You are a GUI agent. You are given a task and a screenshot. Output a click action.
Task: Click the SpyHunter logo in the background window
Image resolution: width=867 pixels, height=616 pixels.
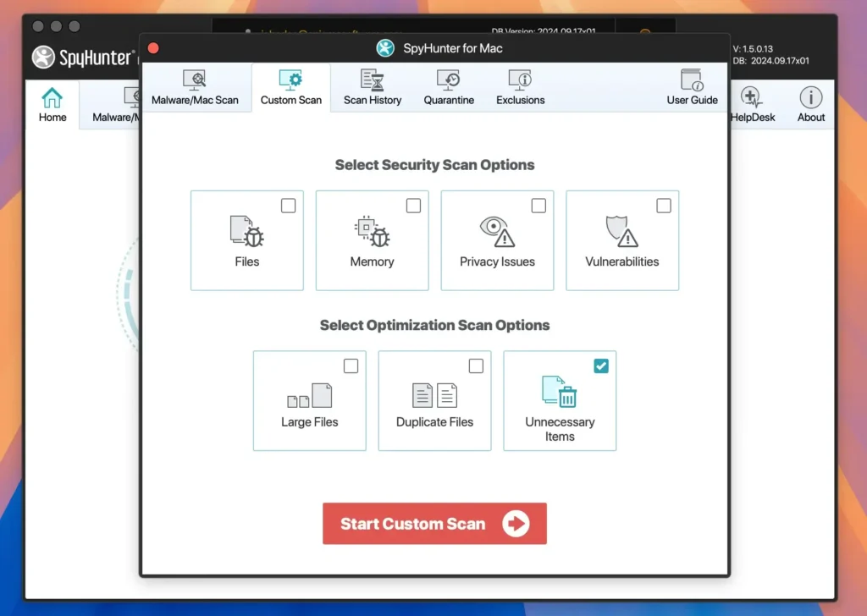(83, 57)
